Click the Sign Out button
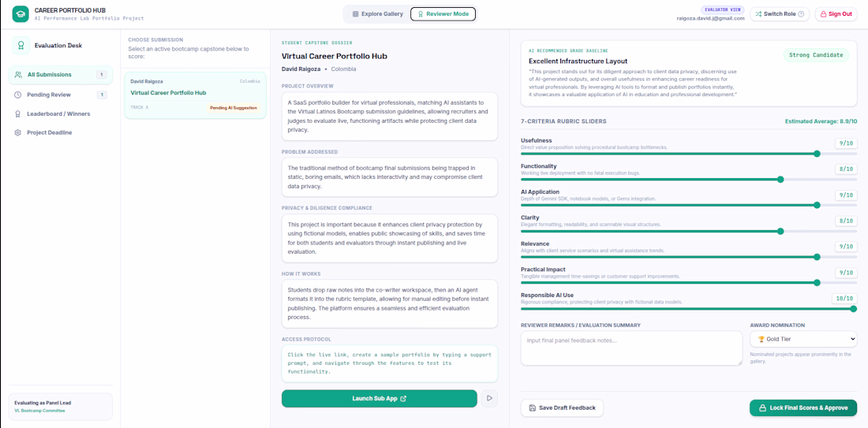The image size is (868, 428). (836, 14)
